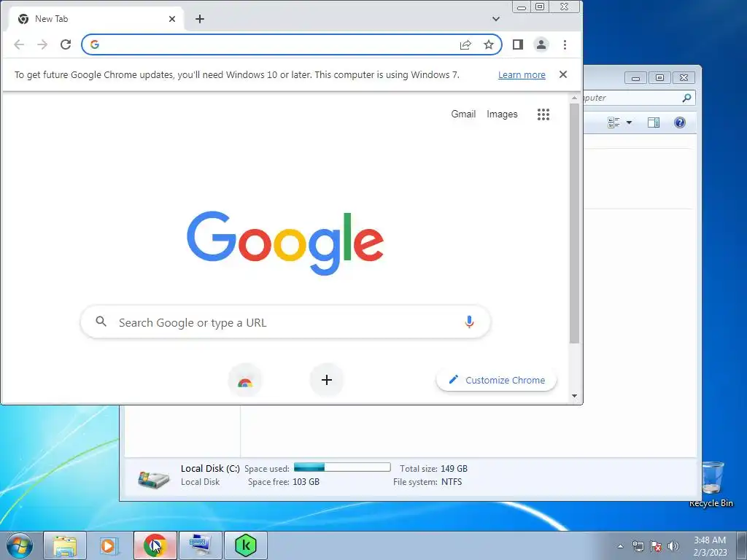Click the network tray icon
The image size is (747, 560).
(638, 546)
